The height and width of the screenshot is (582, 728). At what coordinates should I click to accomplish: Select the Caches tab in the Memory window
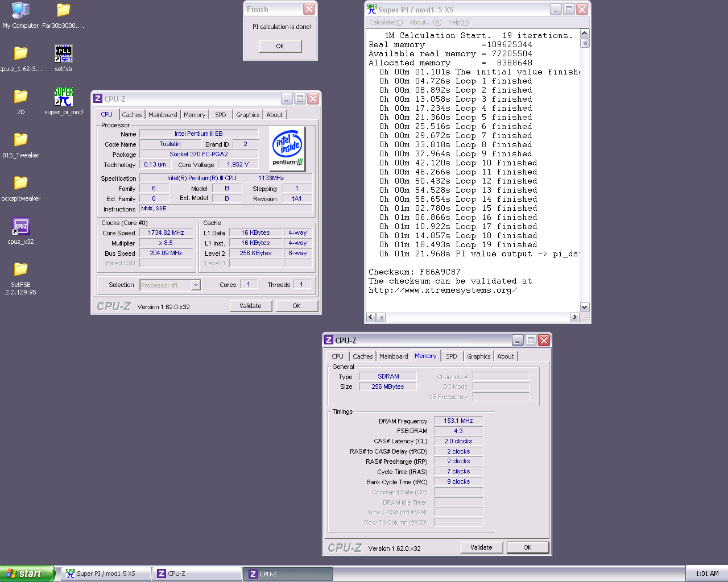363,356
